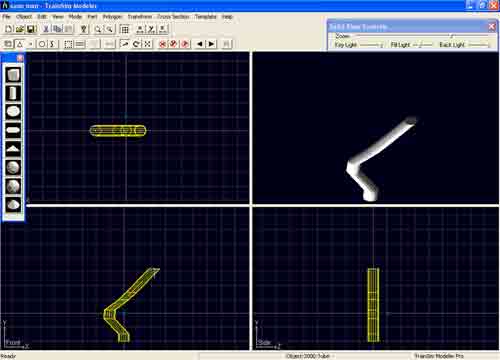This screenshot has width=500, height=360.
Task: Click the Key Light slider
Action: point(371,45)
